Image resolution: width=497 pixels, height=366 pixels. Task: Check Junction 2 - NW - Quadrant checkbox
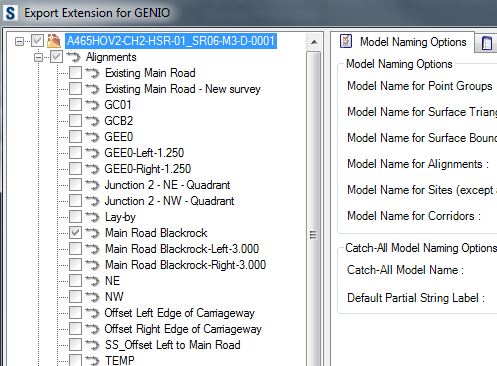(x=75, y=201)
